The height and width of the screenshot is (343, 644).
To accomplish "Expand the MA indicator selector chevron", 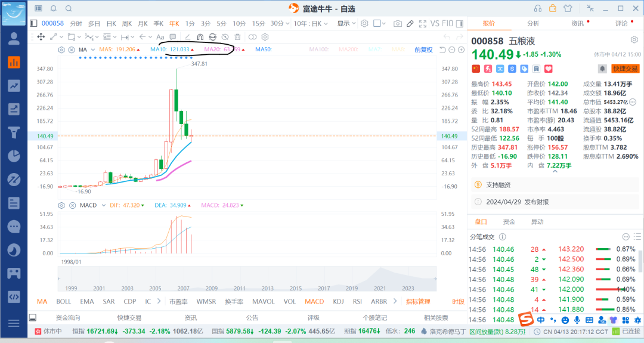I will [93, 50].
